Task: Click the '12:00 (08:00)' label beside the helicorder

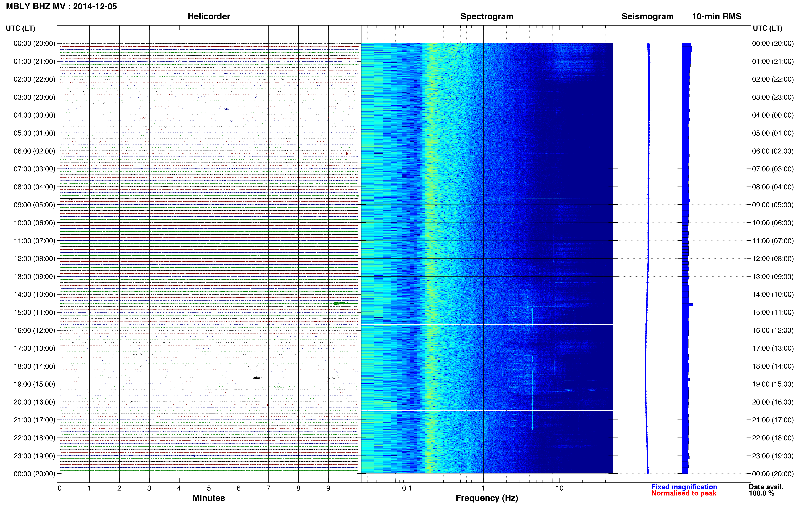Action: pos(34,259)
